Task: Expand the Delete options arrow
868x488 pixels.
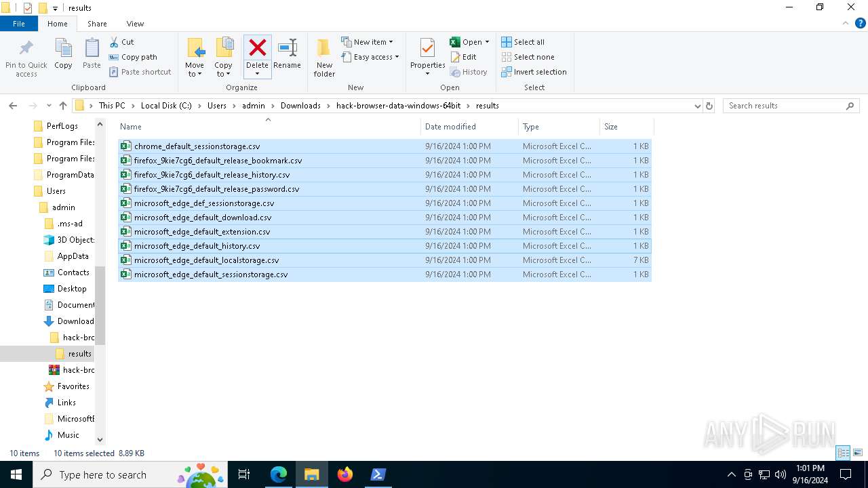Action: (x=257, y=74)
